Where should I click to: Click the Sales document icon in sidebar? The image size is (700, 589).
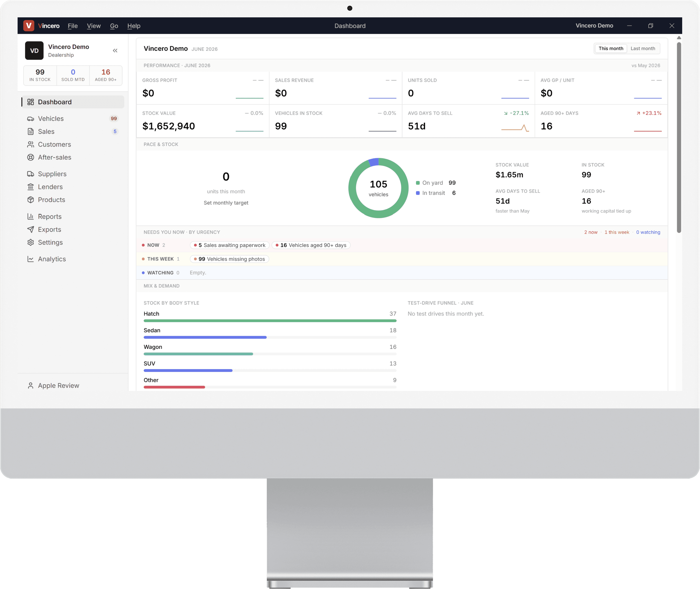click(30, 131)
